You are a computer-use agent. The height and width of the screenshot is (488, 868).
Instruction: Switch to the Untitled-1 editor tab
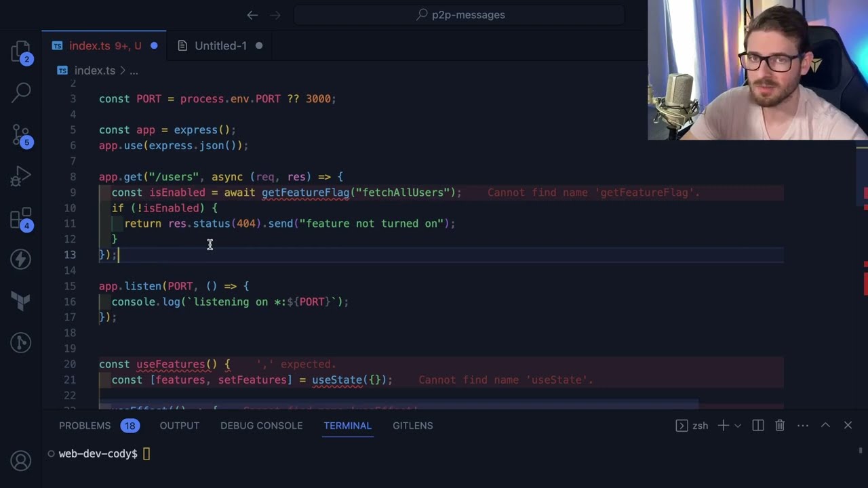click(x=220, y=45)
